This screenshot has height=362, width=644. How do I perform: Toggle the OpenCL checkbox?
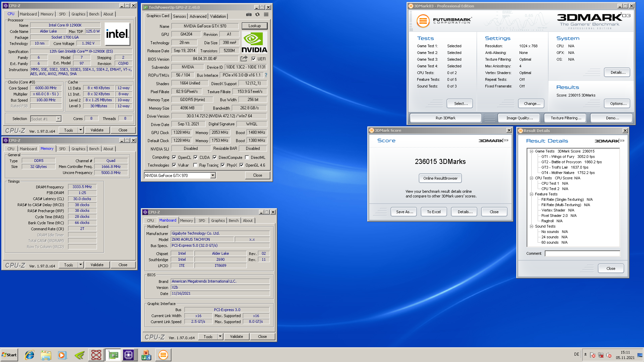tap(174, 157)
